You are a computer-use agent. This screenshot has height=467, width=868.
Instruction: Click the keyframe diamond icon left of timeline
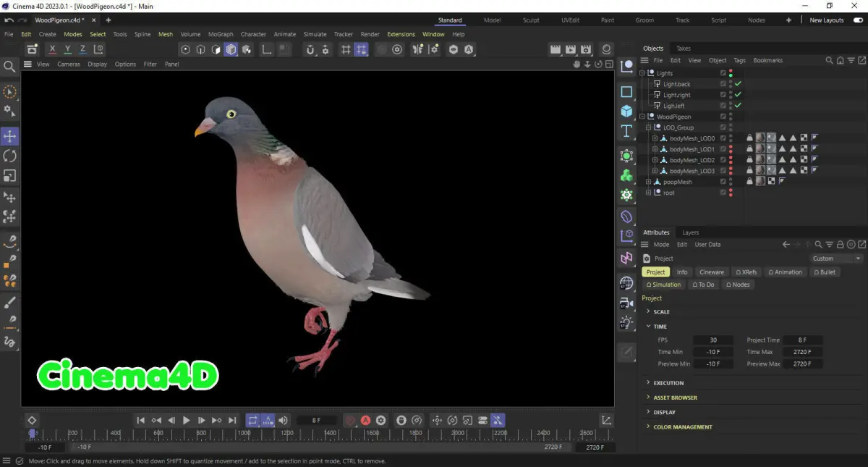pyautogui.click(x=32, y=420)
